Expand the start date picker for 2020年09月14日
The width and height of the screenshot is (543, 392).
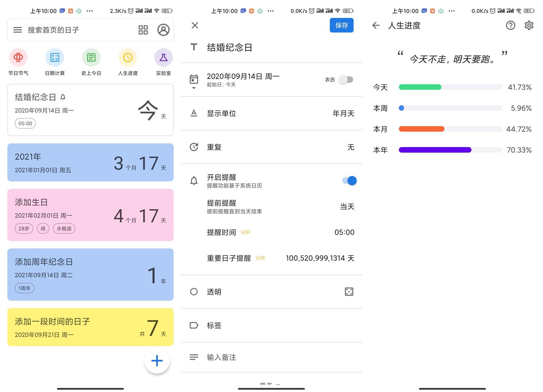(194, 88)
